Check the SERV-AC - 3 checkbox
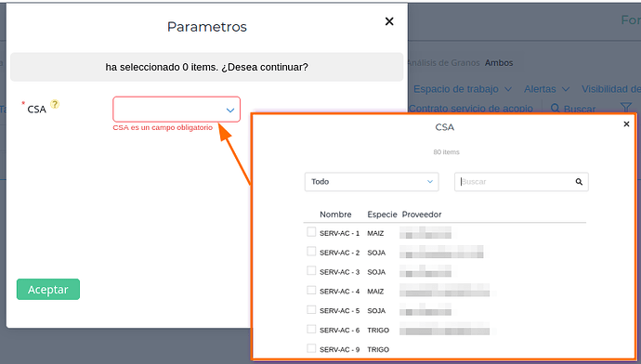The width and height of the screenshot is (641, 364). coord(311,270)
